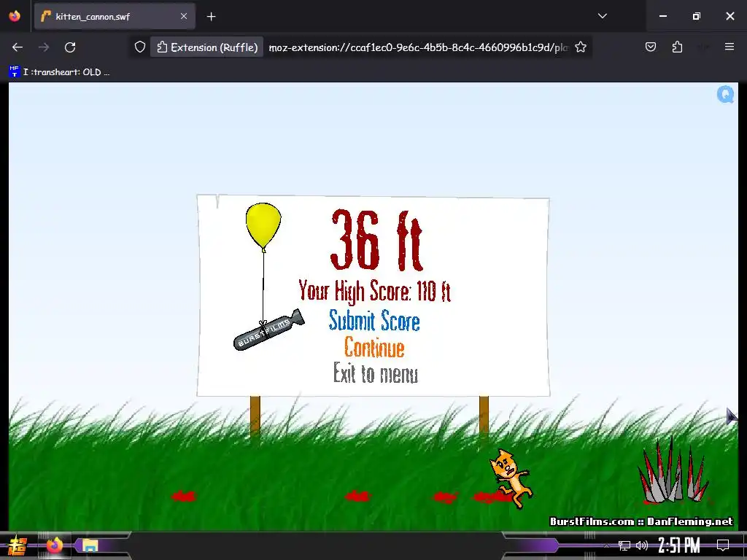The height and width of the screenshot is (560, 747).
Task: Open the tracking protection shield icon
Action: pyautogui.click(x=139, y=47)
